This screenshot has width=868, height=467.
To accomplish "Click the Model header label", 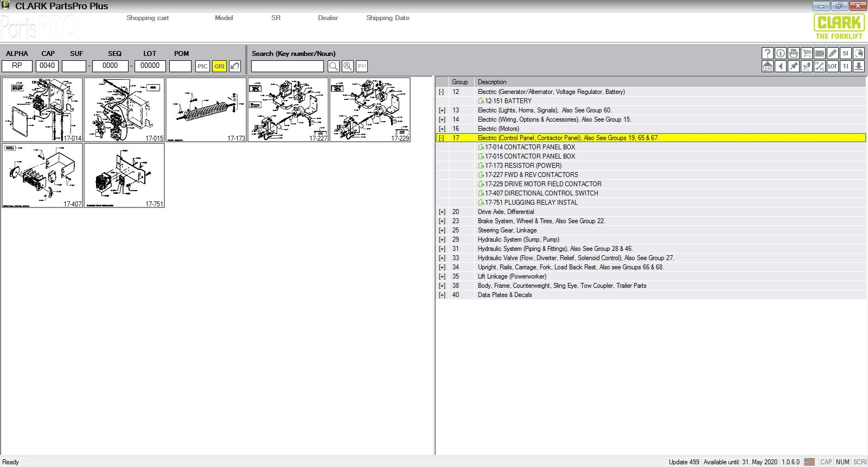I will click(x=224, y=18).
